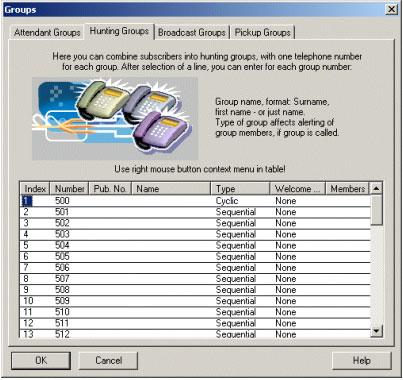Click Pub. No. cell for 504
This screenshot has height=380, width=403.
pos(110,245)
